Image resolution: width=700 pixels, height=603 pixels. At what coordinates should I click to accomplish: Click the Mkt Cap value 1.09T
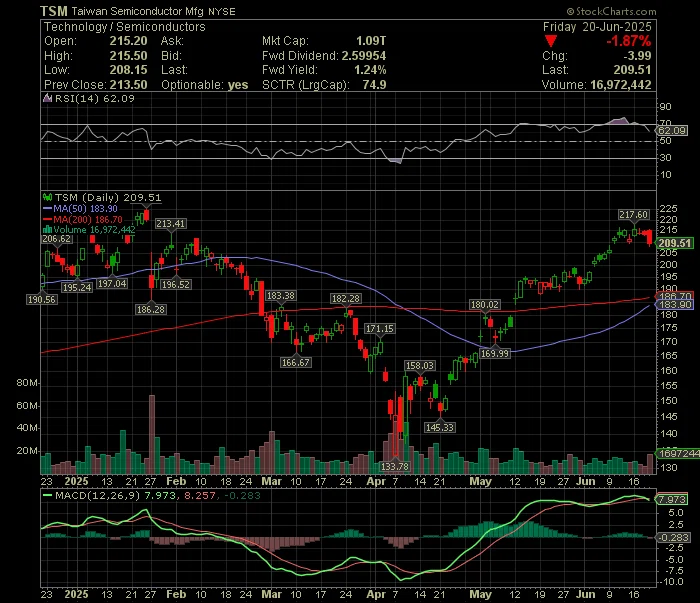pyautogui.click(x=371, y=41)
